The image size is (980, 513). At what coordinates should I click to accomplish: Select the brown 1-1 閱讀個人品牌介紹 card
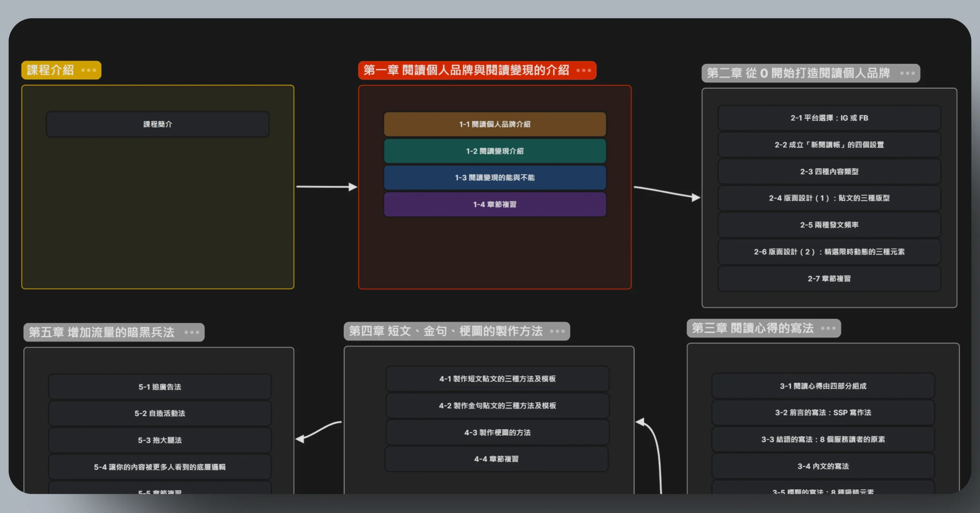pos(495,124)
